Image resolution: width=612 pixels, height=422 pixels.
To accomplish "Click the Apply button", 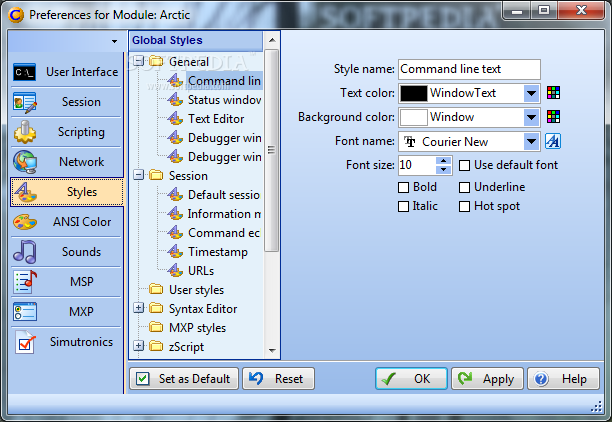I will pyautogui.click(x=487, y=379).
